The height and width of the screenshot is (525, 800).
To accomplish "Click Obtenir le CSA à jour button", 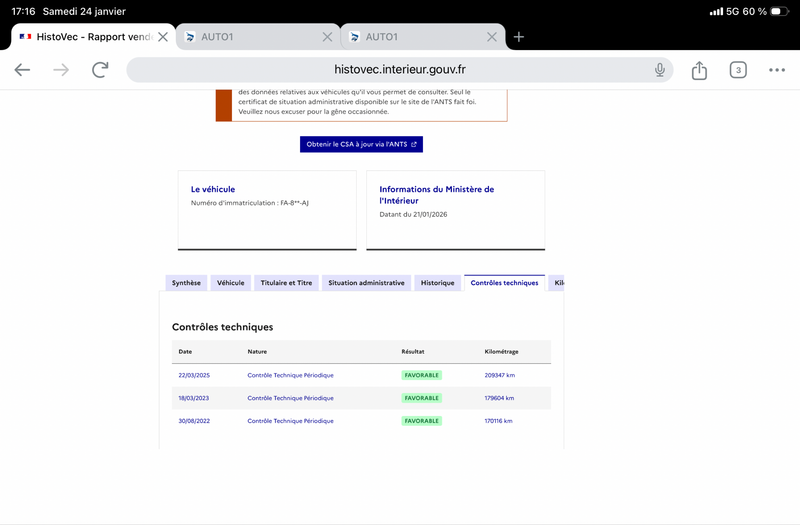I will tap(361, 144).
